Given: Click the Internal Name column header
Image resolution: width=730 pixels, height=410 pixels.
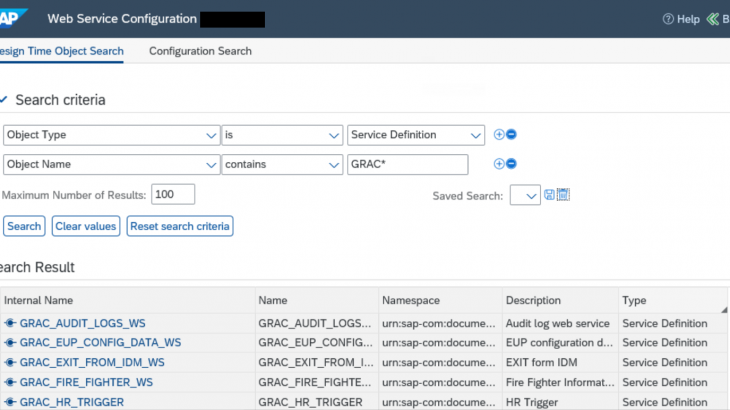Looking at the screenshot, I should [x=128, y=300].
